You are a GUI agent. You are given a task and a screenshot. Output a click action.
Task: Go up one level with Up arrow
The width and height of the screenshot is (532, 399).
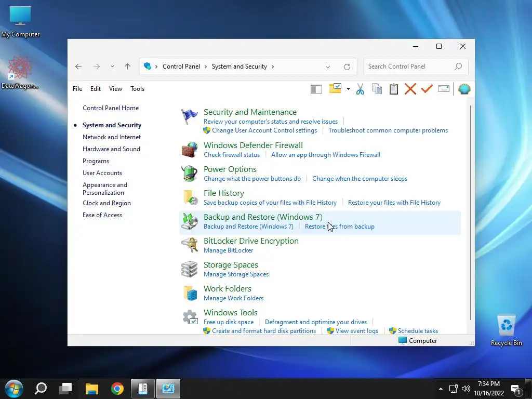[x=128, y=66]
